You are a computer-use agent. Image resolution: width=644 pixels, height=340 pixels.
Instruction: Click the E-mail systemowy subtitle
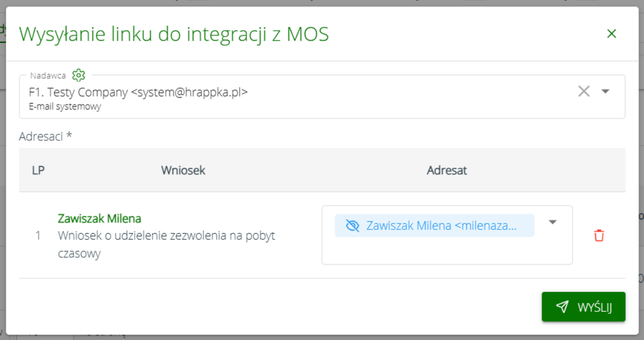pyautogui.click(x=65, y=106)
